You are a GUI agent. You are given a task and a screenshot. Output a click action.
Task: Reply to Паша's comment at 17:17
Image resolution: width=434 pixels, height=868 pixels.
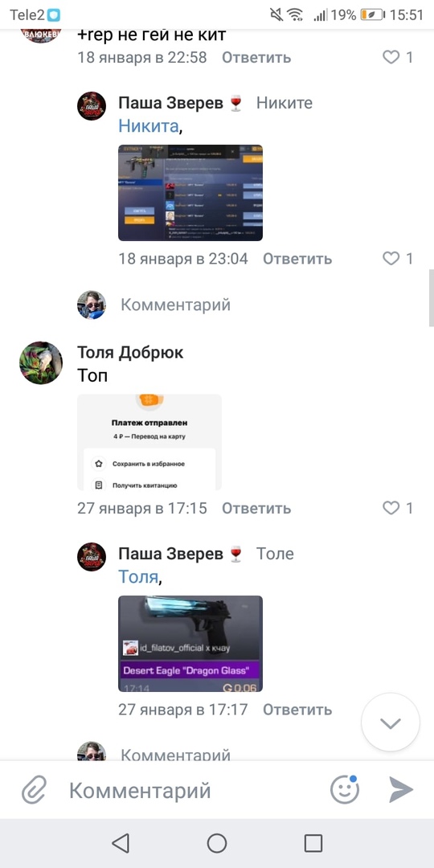click(x=297, y=709)
